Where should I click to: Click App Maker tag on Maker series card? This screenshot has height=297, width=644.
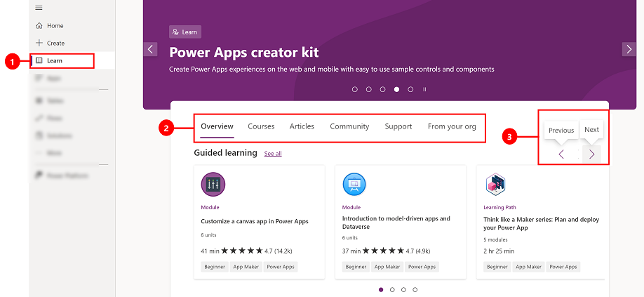coord(528,267)
